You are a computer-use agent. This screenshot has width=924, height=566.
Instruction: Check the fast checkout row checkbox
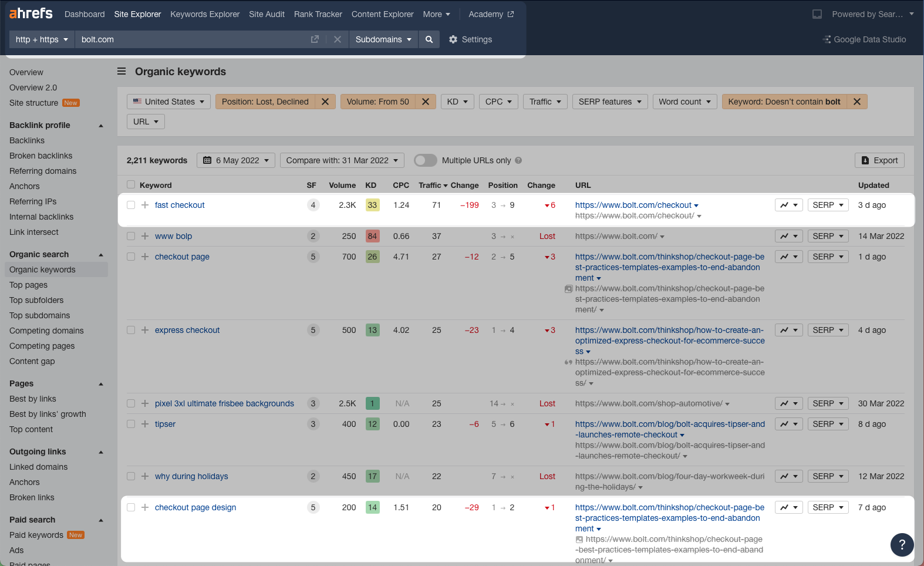[131, 205]
